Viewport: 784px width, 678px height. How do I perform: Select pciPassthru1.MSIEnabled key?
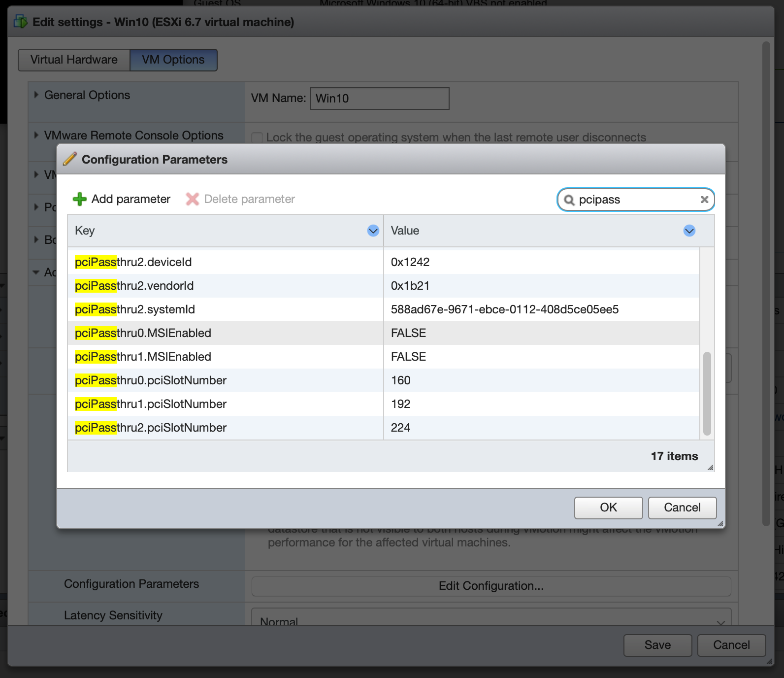click(x=143, y=357)
